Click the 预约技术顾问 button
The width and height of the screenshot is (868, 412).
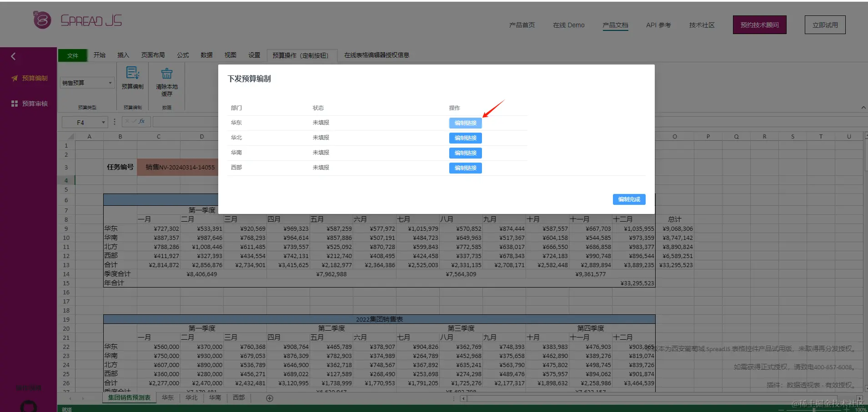(760, 25)
